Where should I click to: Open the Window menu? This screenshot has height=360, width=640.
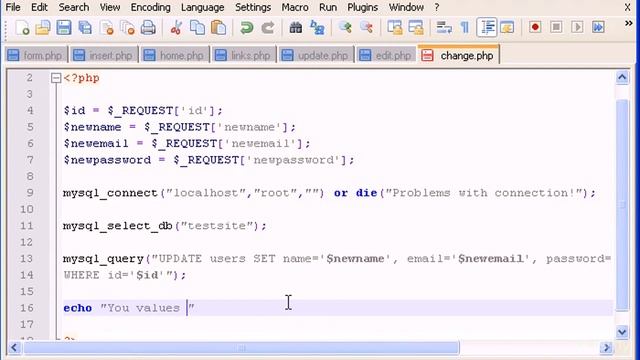406,7
